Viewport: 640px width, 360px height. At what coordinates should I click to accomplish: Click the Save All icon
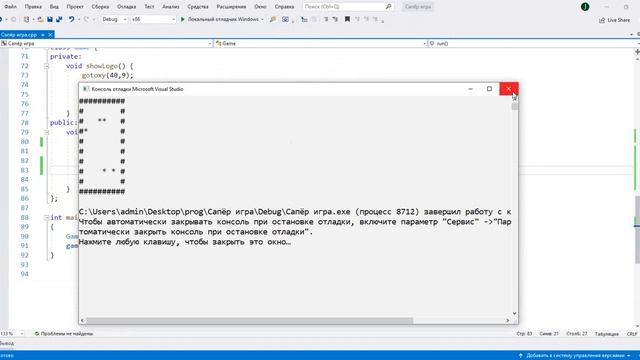[59, 19]
